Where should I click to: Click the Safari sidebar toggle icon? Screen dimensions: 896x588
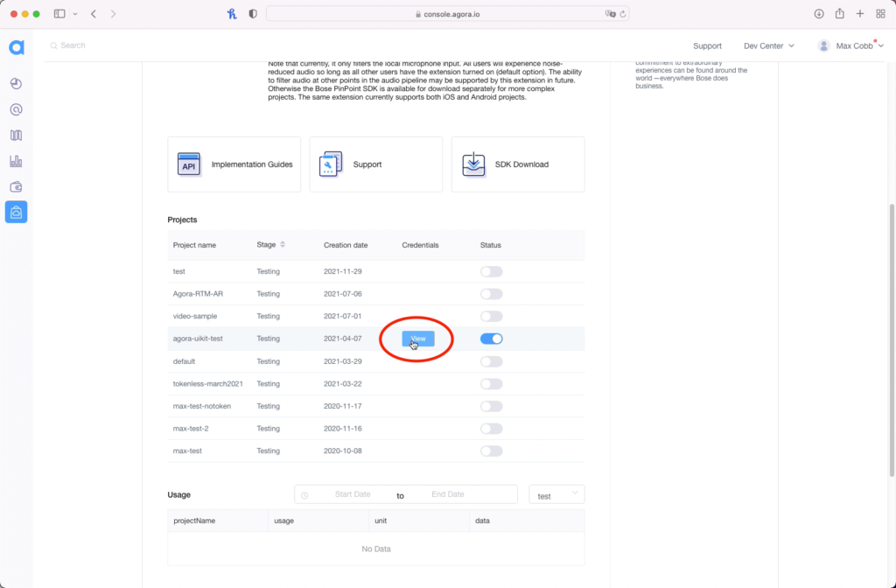click(x=59, y=14)
